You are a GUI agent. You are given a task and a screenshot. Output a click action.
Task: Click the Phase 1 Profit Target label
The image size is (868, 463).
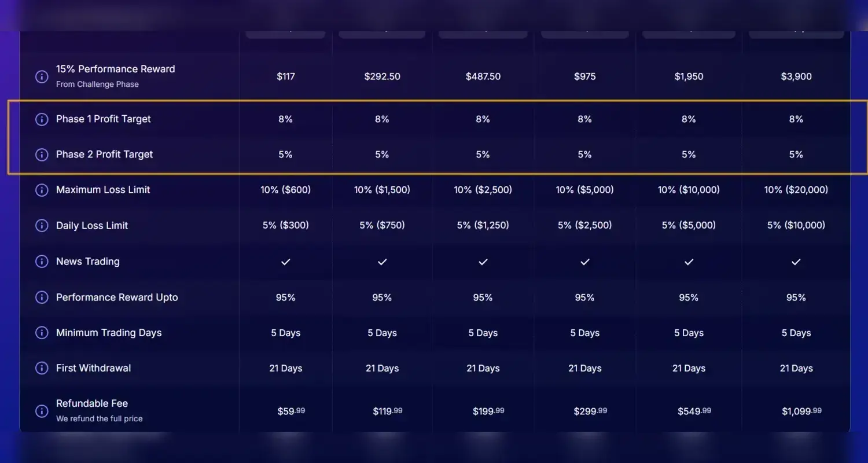coord(103,119)
